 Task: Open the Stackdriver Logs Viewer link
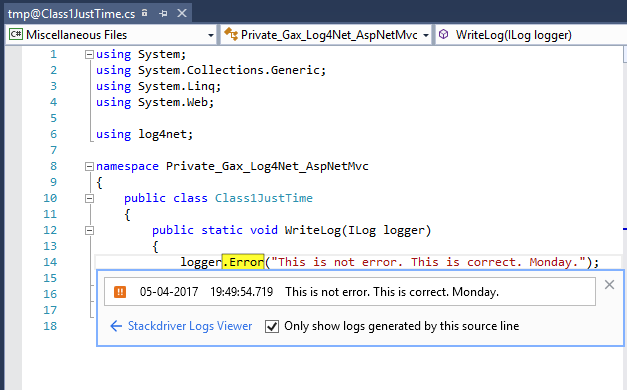pyautogui.click(x=190, y=326)
